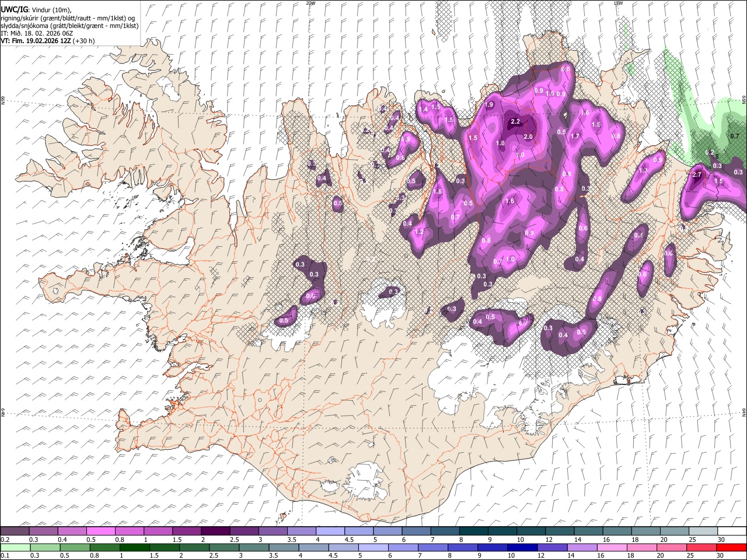The height and width of the screenshot is (560, 747).
Task: Click the 2.7 value near the east coast
Action: (696, 175)
